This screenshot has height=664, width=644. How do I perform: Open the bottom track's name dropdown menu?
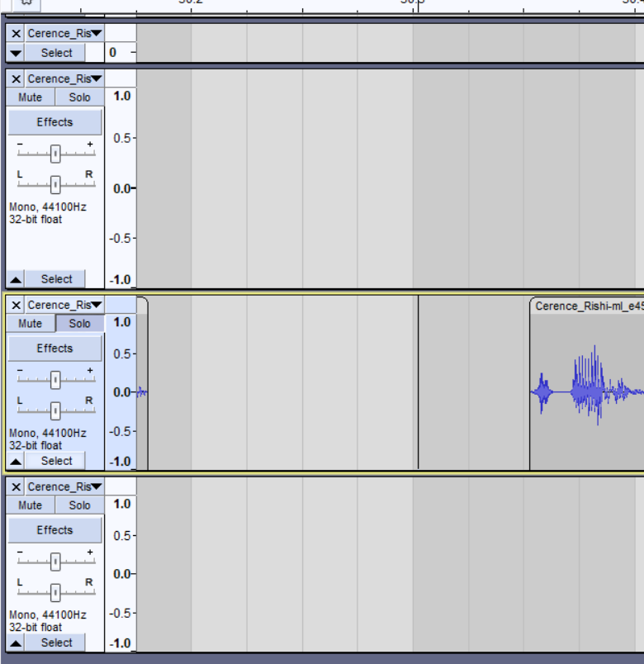click(64, 487)
